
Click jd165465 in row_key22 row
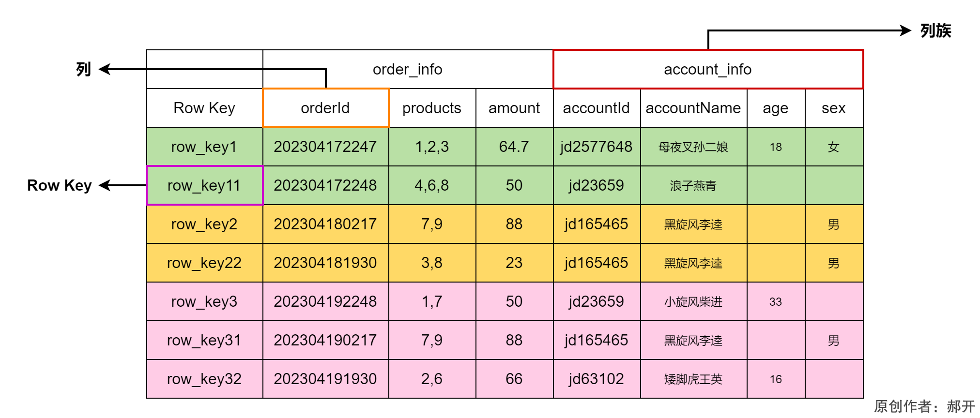coord(597,263)
